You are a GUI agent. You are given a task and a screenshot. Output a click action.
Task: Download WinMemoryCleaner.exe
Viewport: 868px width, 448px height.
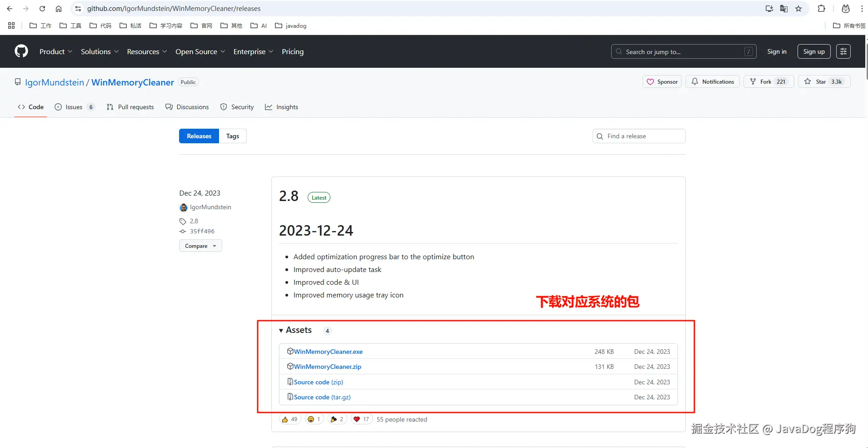click(x=328, y=352)
